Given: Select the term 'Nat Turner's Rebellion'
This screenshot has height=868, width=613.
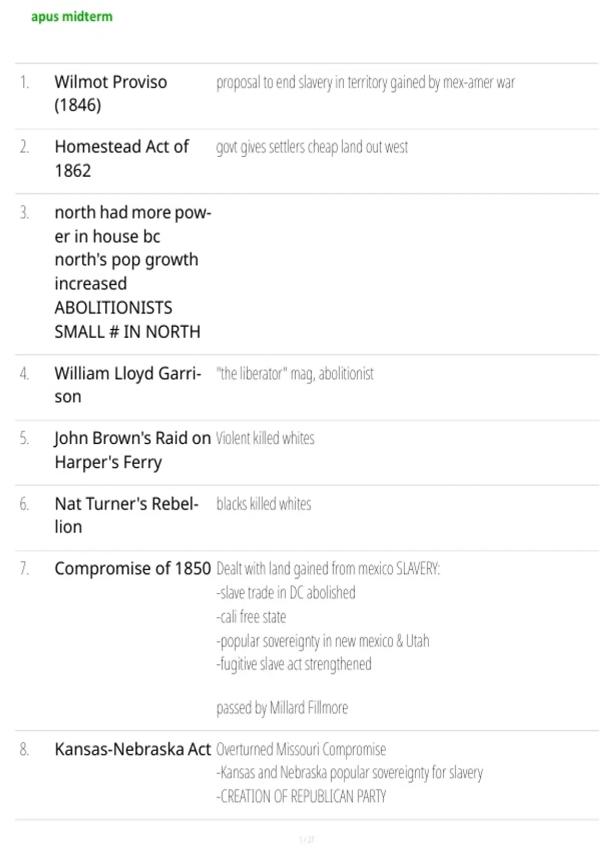Looking at the screenshot, I should pos(126,515).
